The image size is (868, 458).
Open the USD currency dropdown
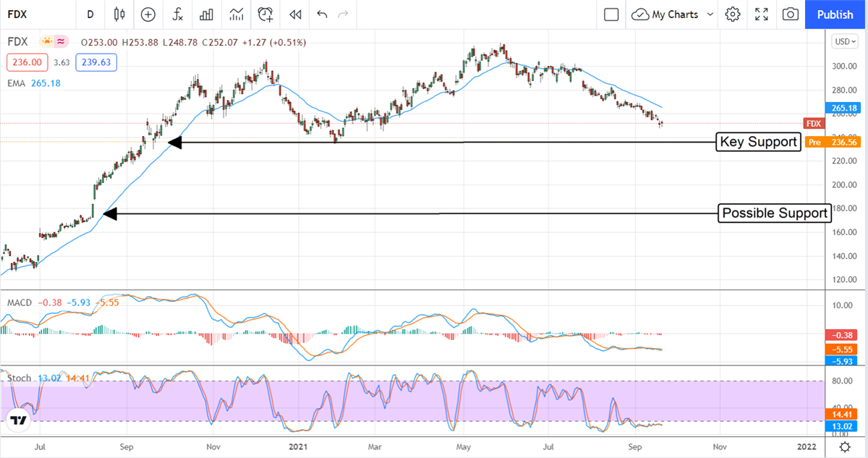click(x=843, y=42)
